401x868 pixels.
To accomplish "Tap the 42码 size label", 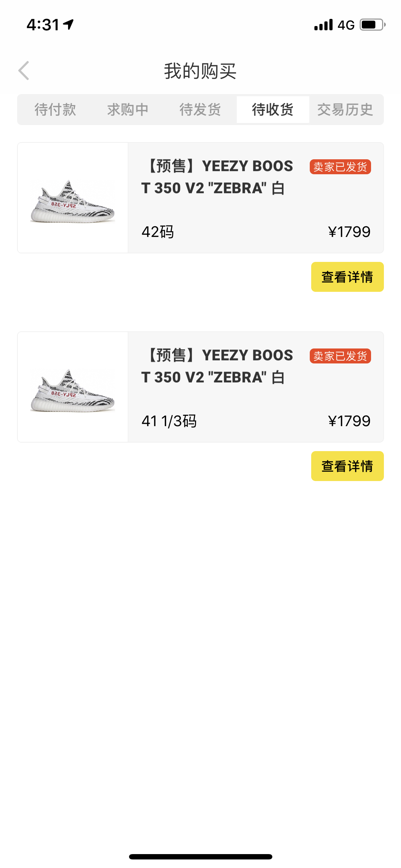I will 158,232.
